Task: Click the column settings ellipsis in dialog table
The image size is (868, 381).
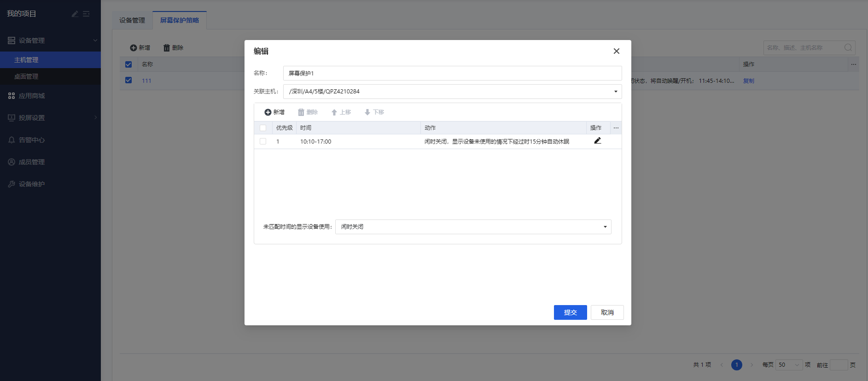Action: (616, 128)
